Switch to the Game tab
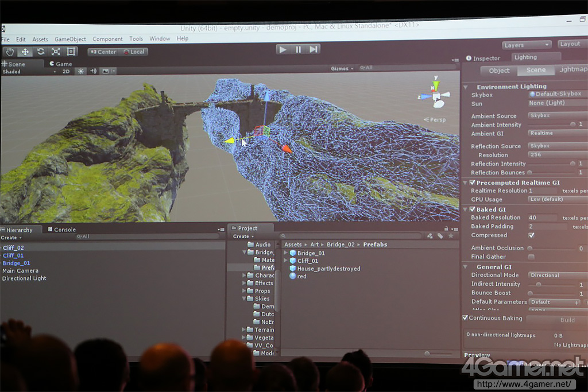This screenshot has width=588, height=392. (x=61, y=64)
